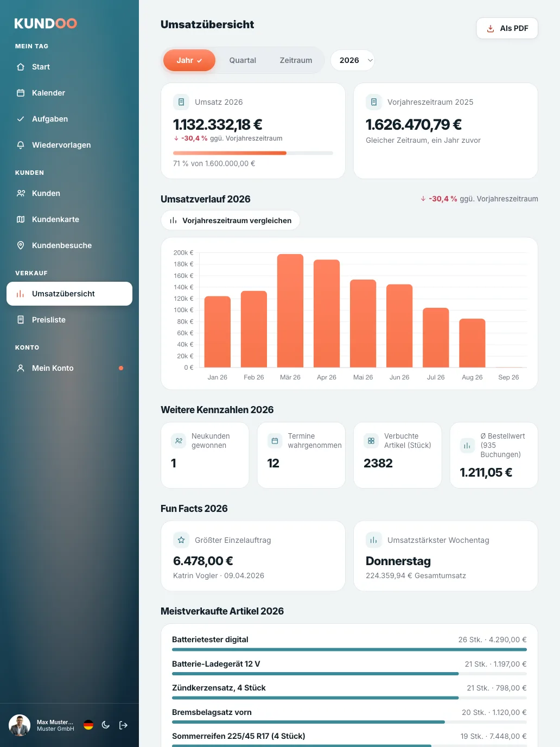Click the Verbuchte Artikel grid icon
The image size is (560, 747).
point(371,441)
